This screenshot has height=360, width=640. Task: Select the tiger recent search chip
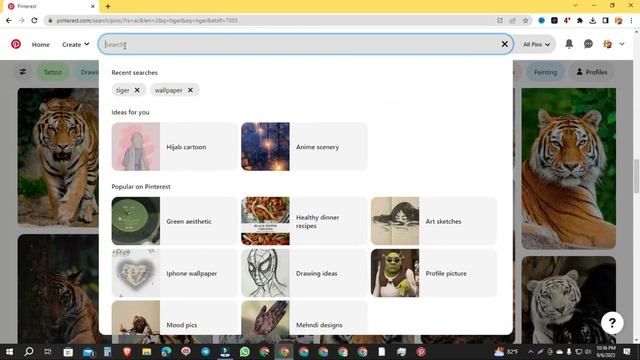tap(122, 90)
